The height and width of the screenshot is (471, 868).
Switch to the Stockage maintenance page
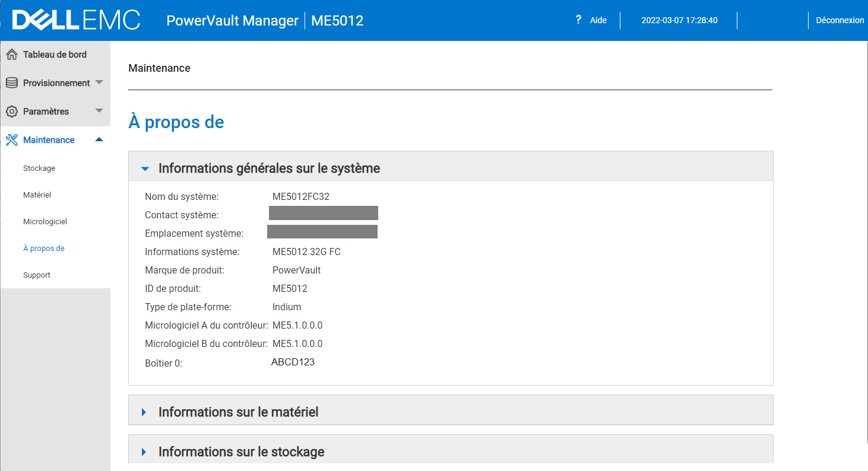pyautogui.click(x=39, y=168)
